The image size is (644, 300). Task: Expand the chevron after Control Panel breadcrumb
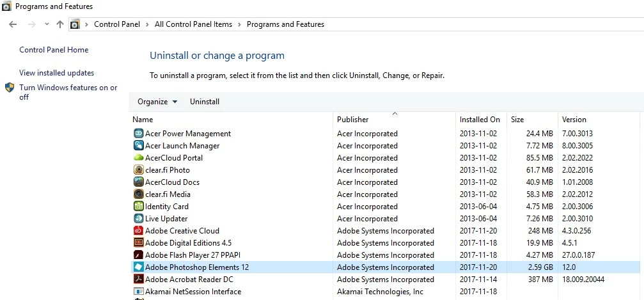(x=148, y=24)
